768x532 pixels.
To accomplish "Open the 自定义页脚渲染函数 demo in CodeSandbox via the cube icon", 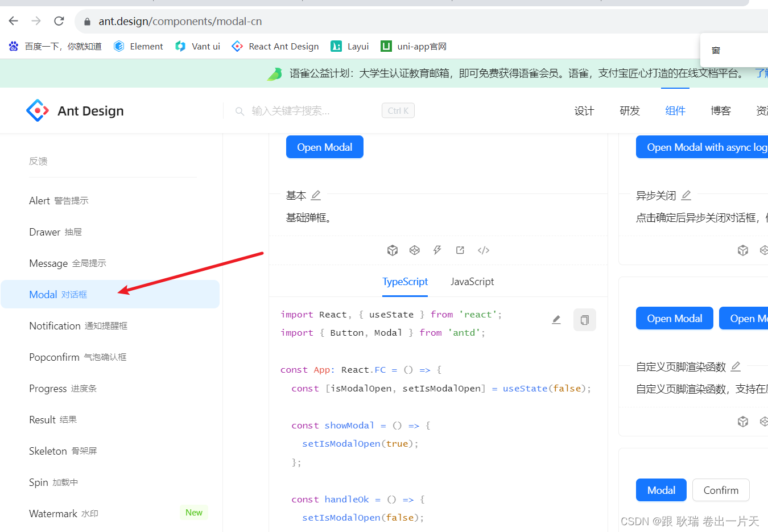I will 743,422.
